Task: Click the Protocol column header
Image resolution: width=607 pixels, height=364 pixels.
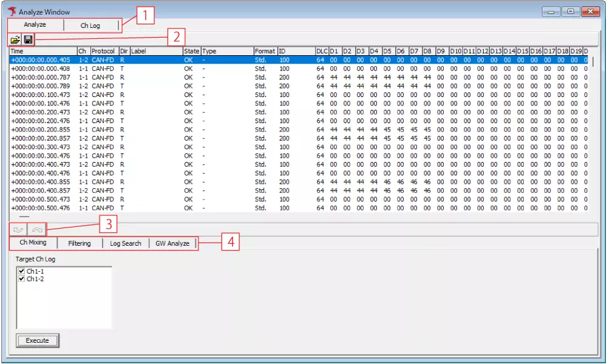Action: [103, 52]
